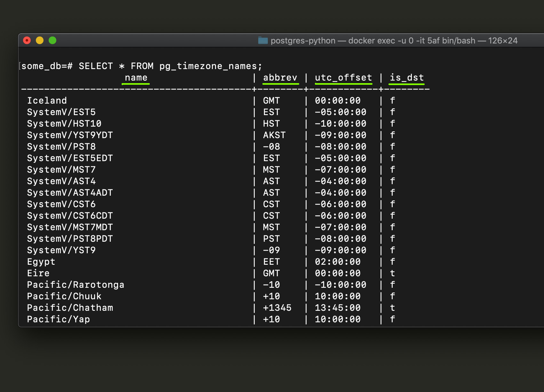Select the Pacific/Rarotonga entry
The image size is (544, 392).
[x=76, y=285]
